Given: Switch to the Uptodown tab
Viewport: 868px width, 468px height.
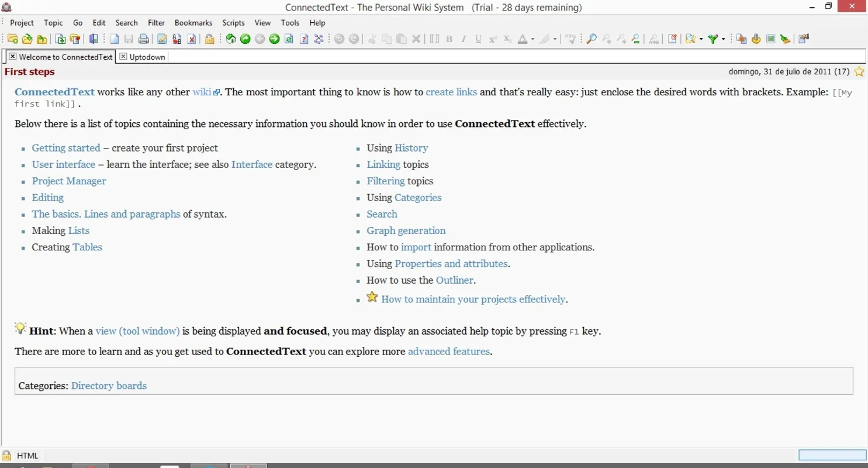Looking at the screenshot, I should (x=147, y=57).
